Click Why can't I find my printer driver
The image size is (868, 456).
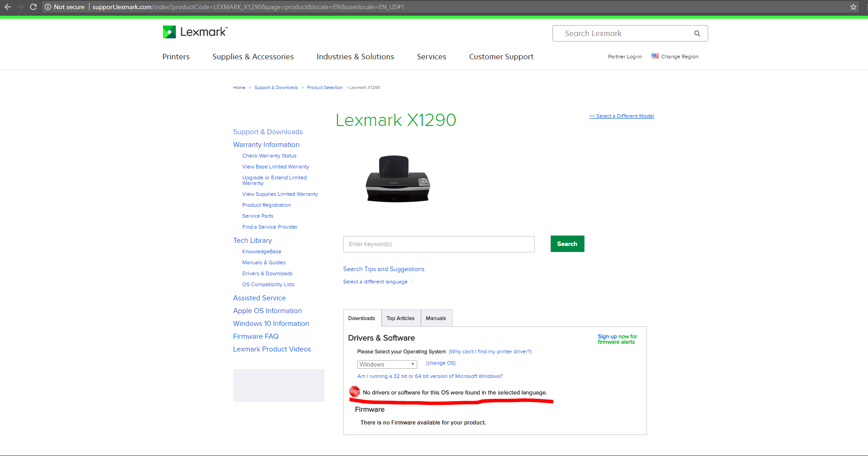pos(490,351)
